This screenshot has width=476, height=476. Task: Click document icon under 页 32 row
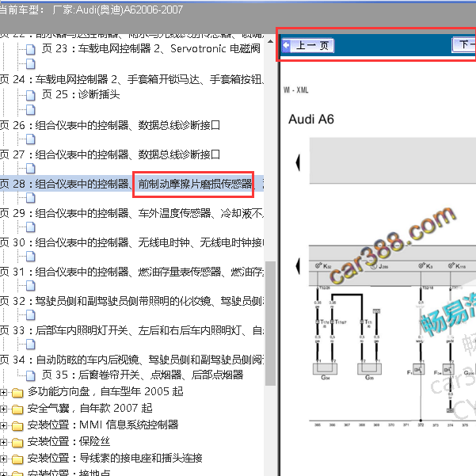(x=31, y=315)
